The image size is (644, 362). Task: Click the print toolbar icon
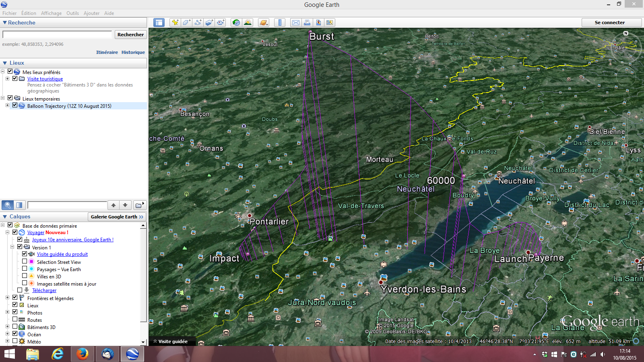tap(307, 23)
